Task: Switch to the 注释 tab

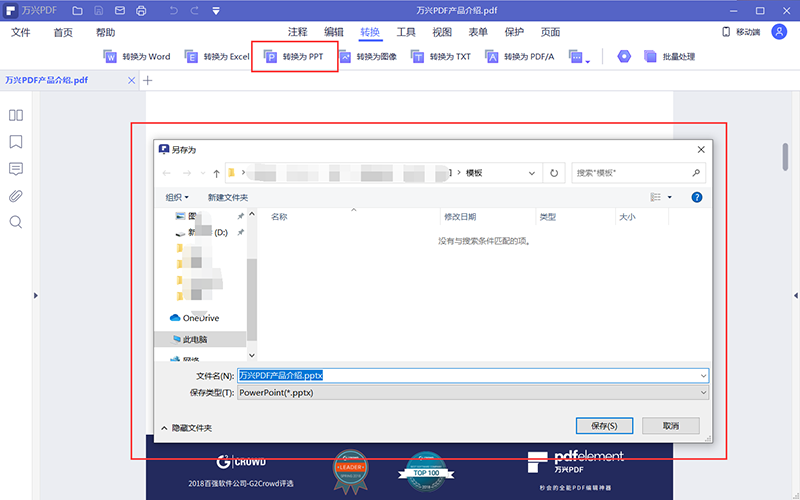Action: 297,32
